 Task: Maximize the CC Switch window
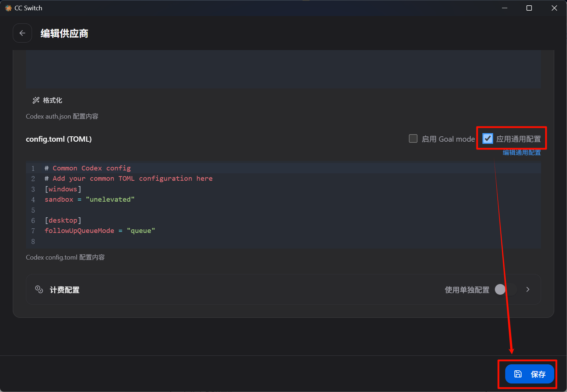coord(529,8)
